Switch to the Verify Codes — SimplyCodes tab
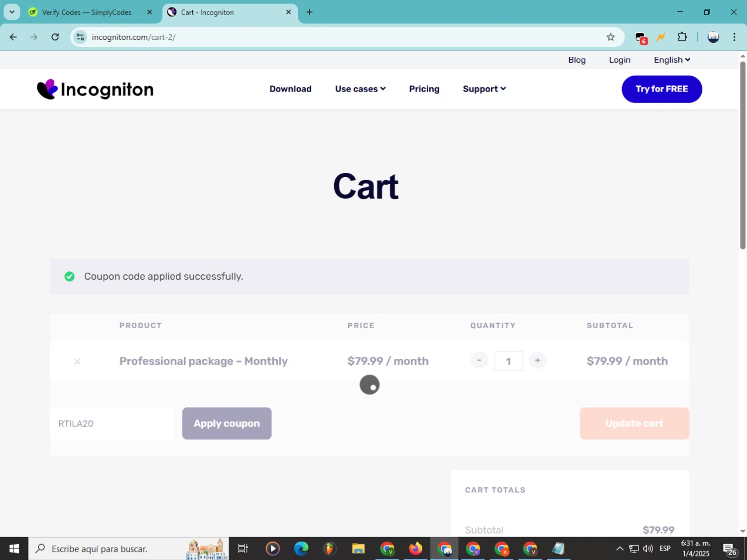 pyautogui.click(x=87, y=12)
